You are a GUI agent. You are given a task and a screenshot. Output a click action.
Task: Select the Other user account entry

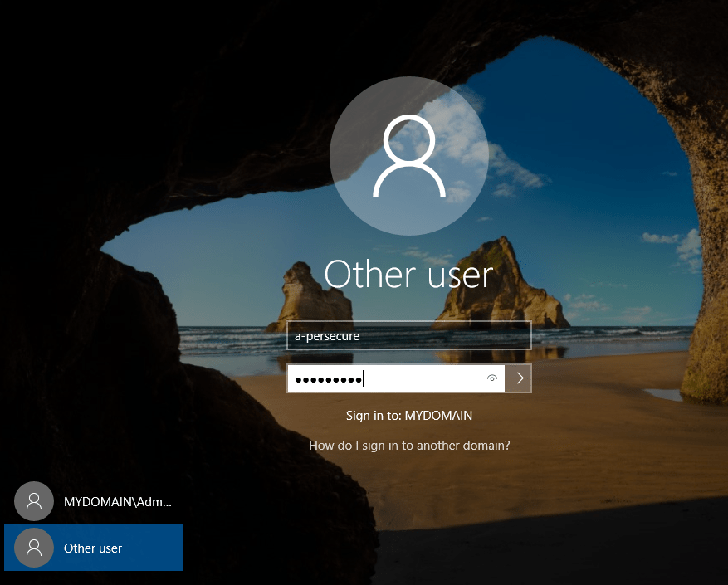pos(93,548)
